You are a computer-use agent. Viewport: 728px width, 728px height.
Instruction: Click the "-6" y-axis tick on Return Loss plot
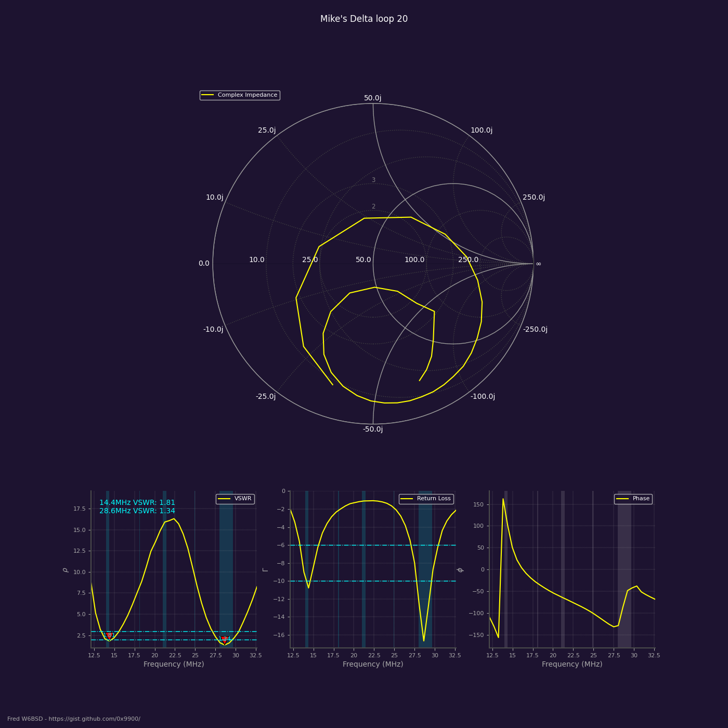[281, 545]
